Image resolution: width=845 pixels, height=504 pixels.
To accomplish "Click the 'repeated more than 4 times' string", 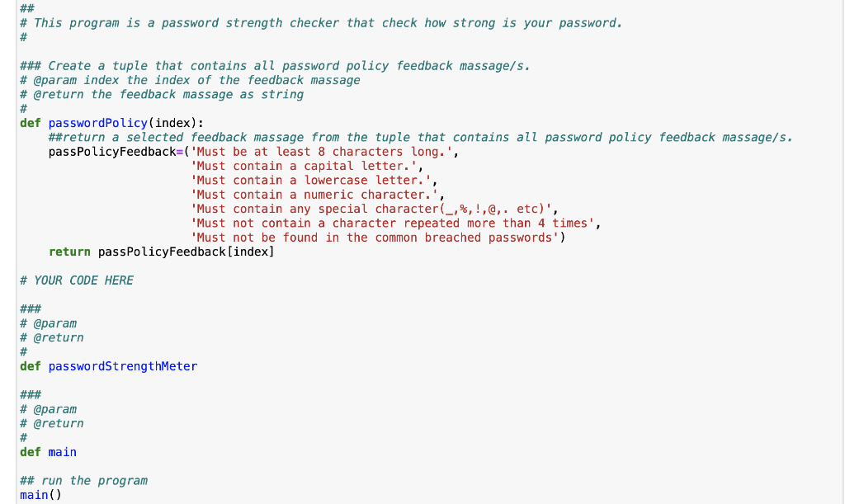I will (x=393, y=223).
